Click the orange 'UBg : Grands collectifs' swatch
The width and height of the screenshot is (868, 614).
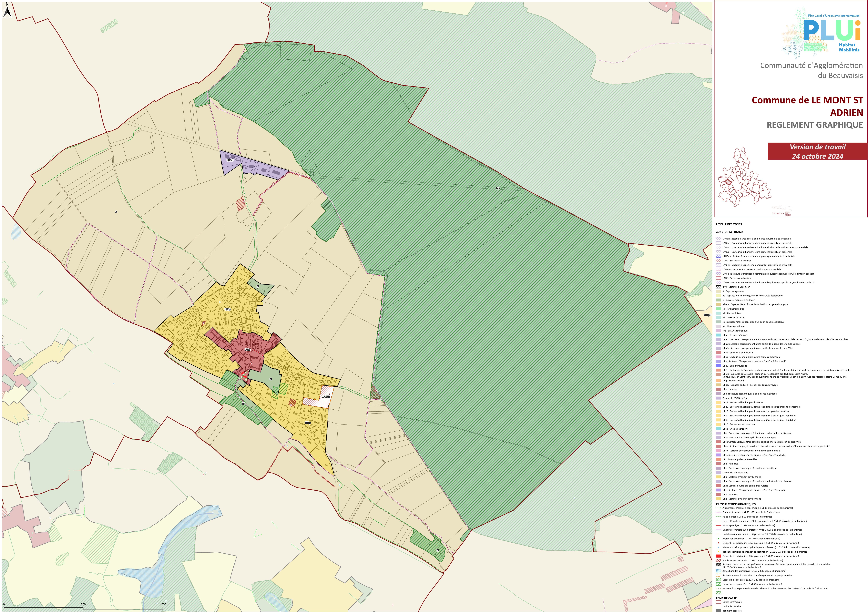(x=718, y=381)
